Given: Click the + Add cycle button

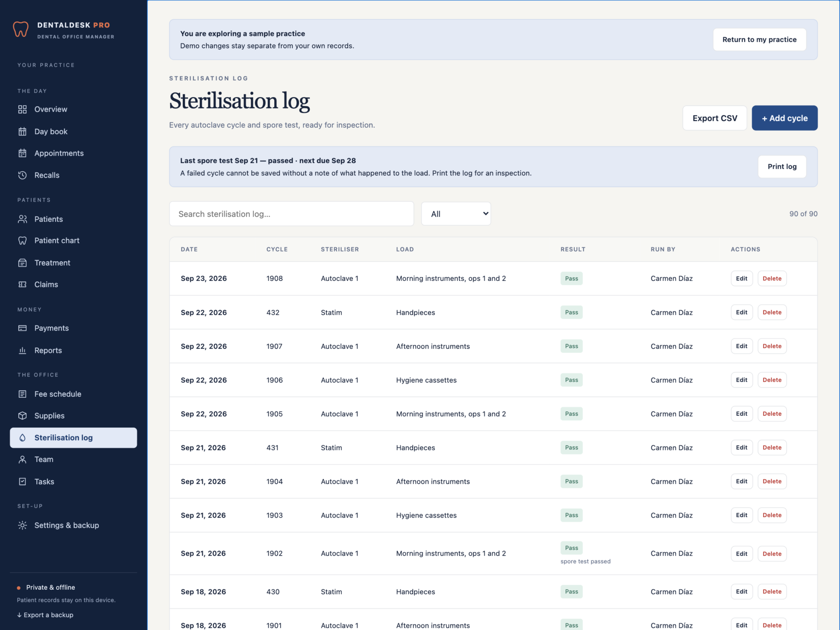Looking at the screenshot, I should [x=784, y=118].
